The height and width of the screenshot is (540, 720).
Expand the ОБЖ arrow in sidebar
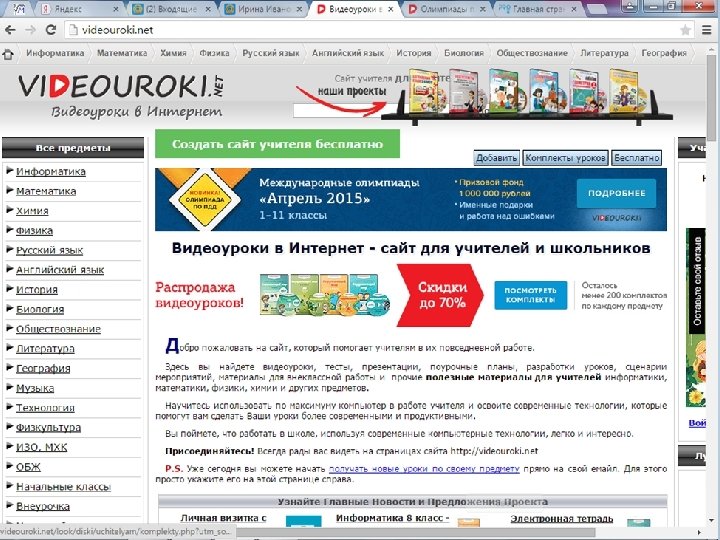[10, 467]
